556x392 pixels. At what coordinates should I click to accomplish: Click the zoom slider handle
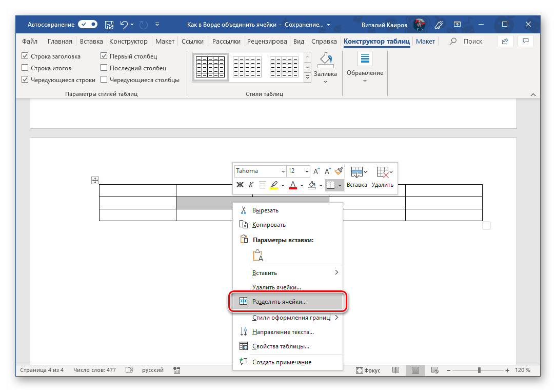point(479,370)
